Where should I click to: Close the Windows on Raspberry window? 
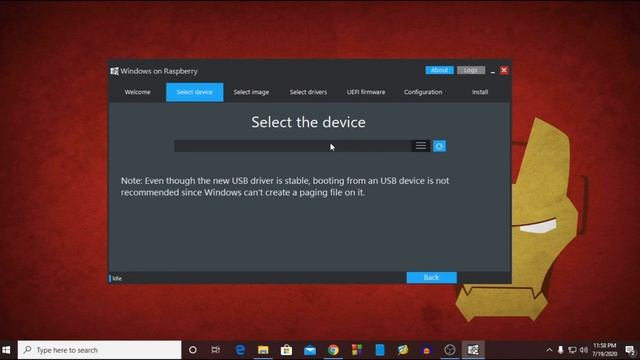(x=504, y=70)
